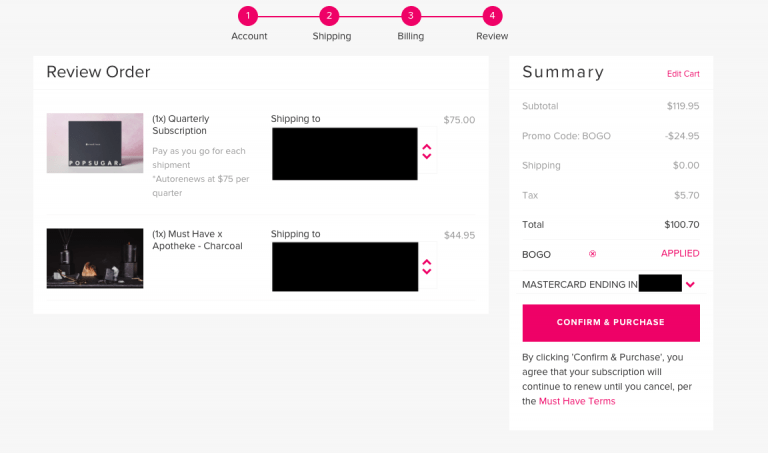Click the POPSUGAR Quarterly Subscription box thumbnail
Image resolution: width=768 pixels, height=453 pixels.
click(x=95, y=143)
